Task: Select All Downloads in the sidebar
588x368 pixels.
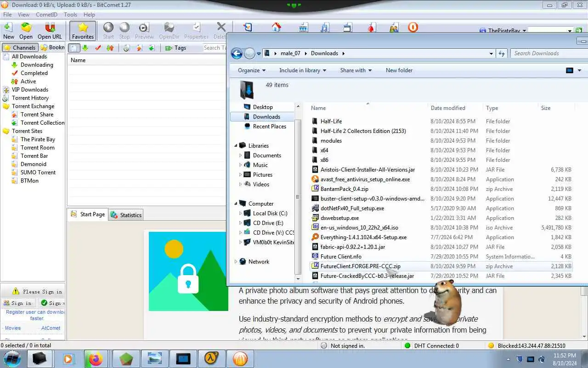Action: tap(29, 57)
